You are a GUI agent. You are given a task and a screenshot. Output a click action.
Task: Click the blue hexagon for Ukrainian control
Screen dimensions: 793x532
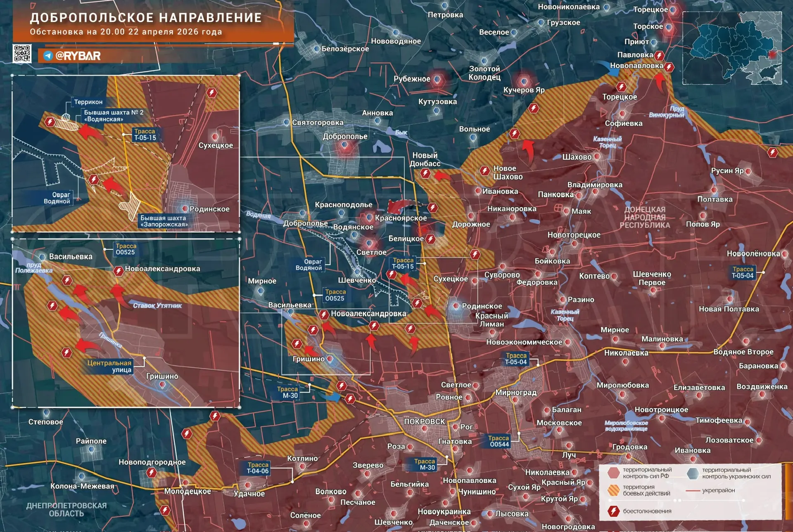pos(693,473)
